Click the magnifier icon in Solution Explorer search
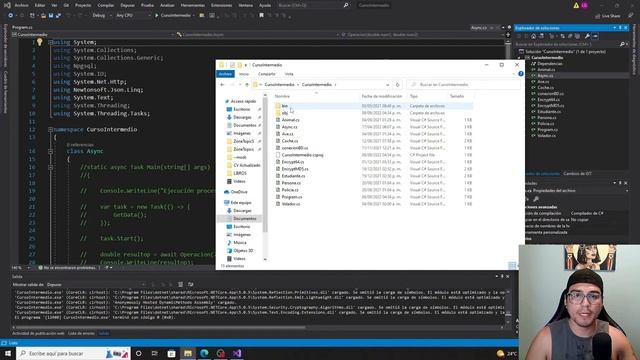This screenshot has width=640, height=360. [622, 44]
